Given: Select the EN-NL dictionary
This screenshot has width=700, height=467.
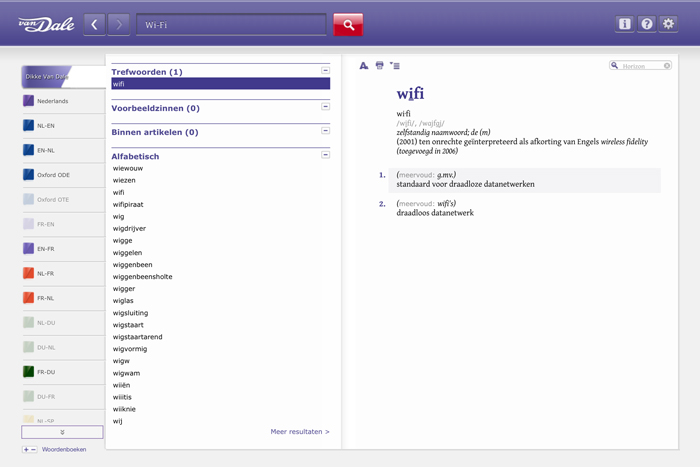Looking at the screenshot, I should (x=63, y=150).
